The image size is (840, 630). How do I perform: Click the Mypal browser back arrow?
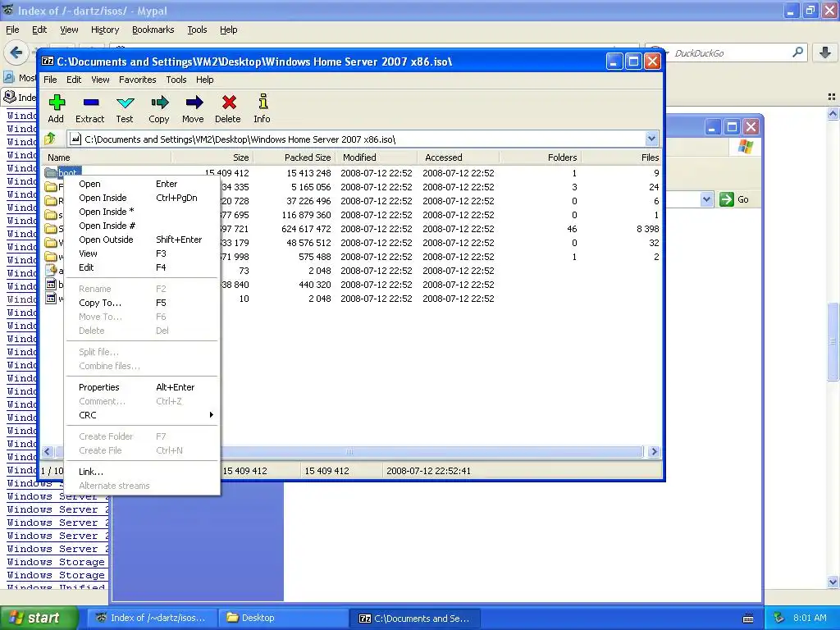pos(16,52)
